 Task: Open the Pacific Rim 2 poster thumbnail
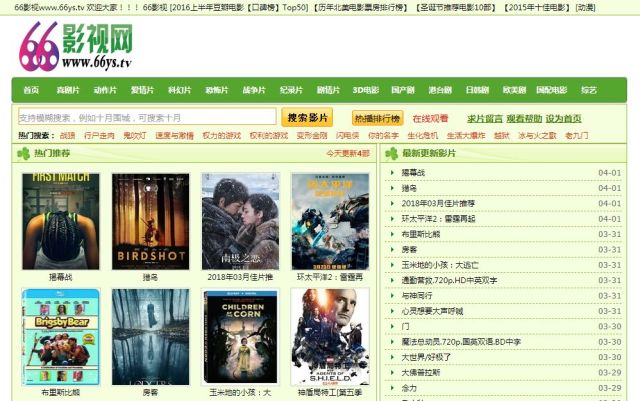pyautogui.click(x=330, y=221)
